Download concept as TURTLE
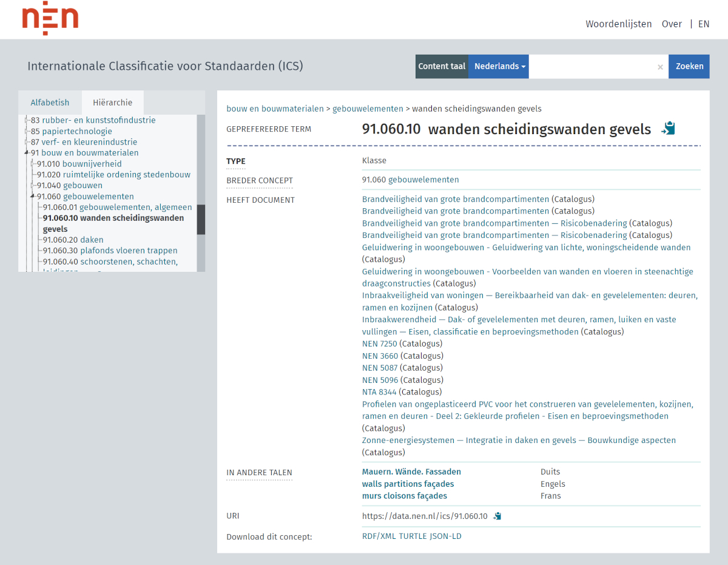This screenshot has height=565, width=728. (413, 536)
